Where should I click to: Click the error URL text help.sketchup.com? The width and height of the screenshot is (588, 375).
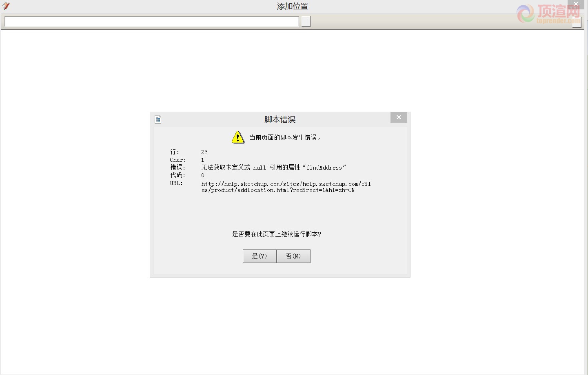point(286,187)
